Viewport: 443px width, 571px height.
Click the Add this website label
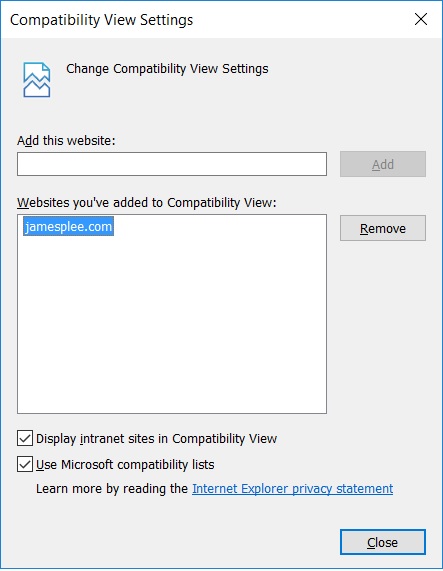click(x=66, y=141)
